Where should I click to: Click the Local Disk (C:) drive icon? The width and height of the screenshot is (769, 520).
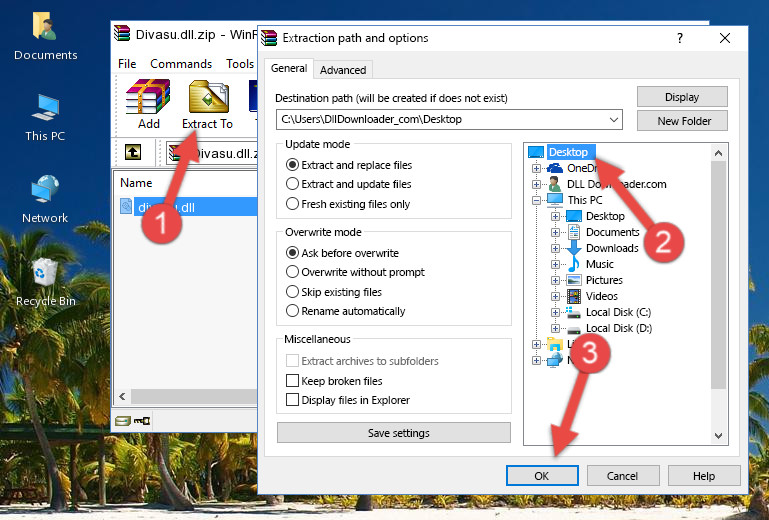tap(574, 312)
